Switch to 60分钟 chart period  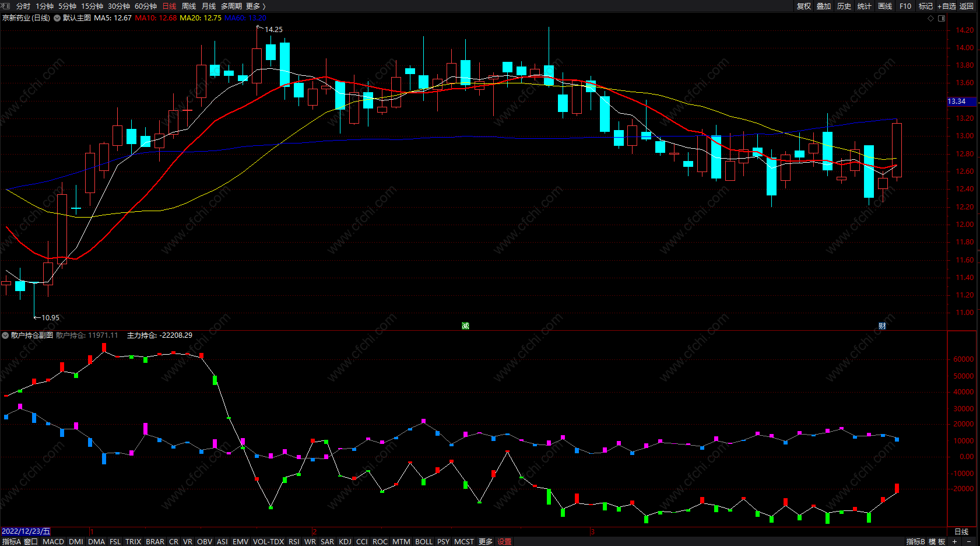[146, 6]
